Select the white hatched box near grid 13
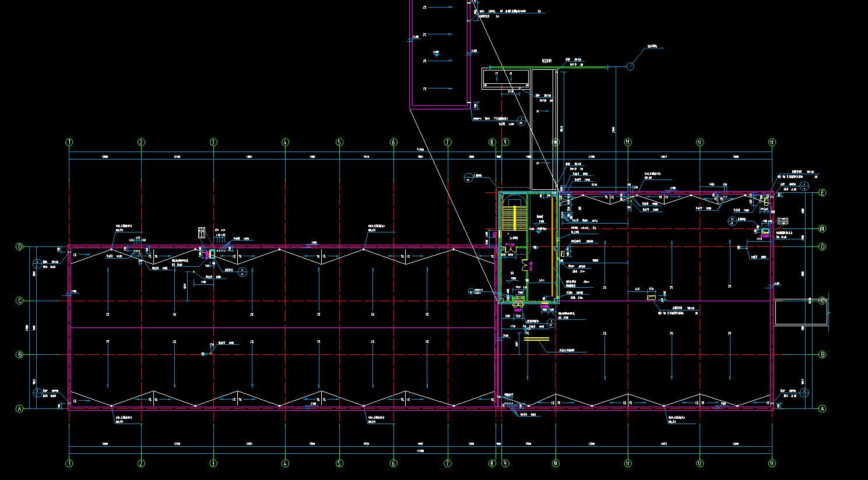The image size is (868, 480). coord(782,221)
